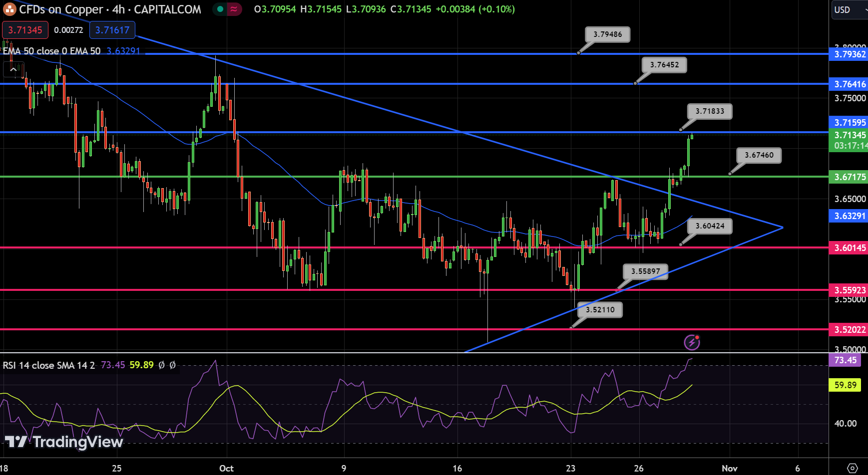Viewport: 868px width, 475px height.
Task: Click the green 3.67175 price axis label
Action: 849,177
